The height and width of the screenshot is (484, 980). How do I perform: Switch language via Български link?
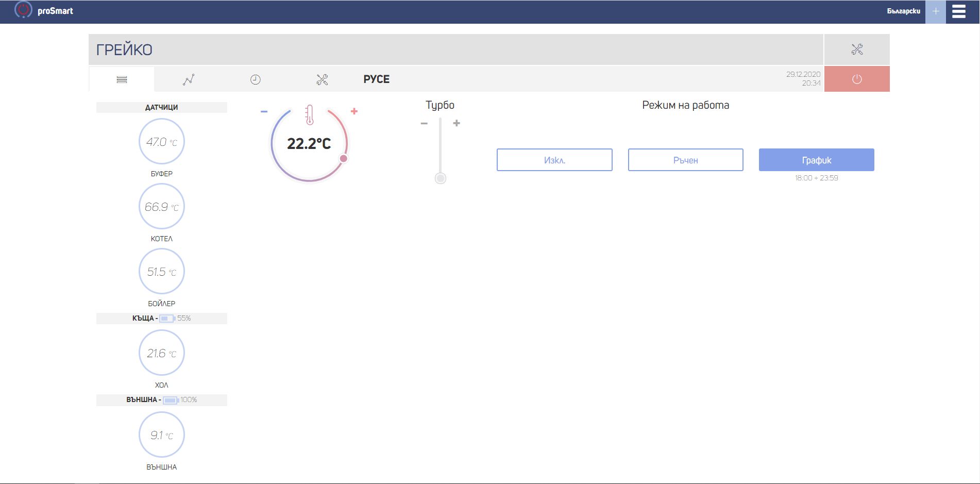(903, 11)
